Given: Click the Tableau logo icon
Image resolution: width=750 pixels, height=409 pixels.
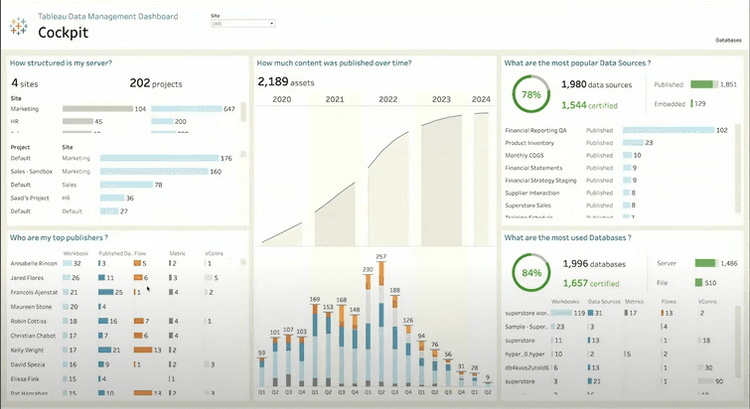Looking at the screenshot, I should (19, 26).
